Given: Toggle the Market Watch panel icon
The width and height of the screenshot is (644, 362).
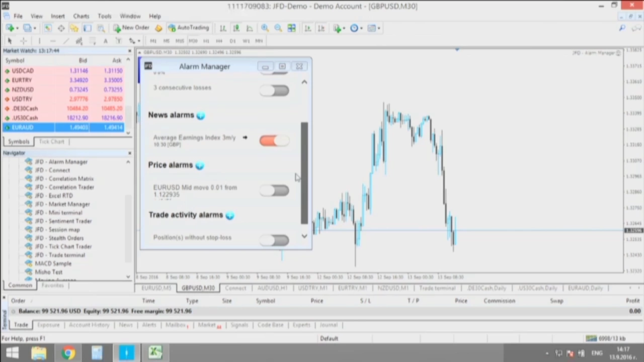Looking at the screenshot, I should coord(48,28).
